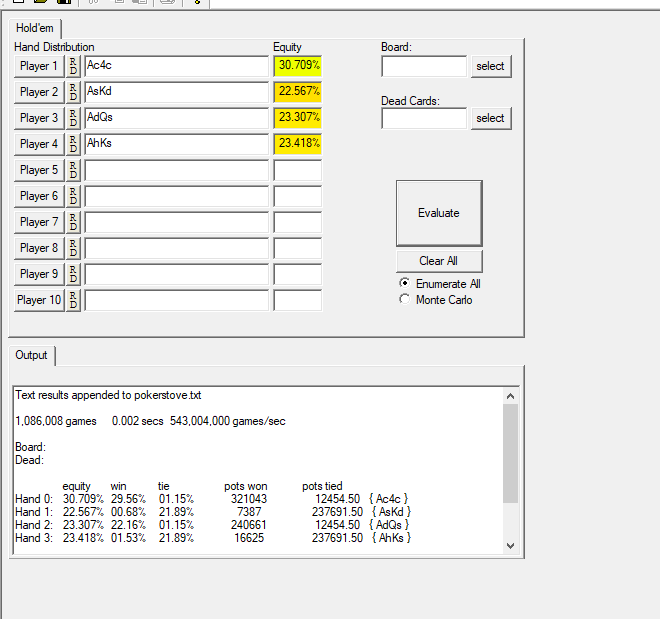Click the Player 6 button
Image resolution: width=660 pixels, height=619 pixels.
click(x=39, y=196)
